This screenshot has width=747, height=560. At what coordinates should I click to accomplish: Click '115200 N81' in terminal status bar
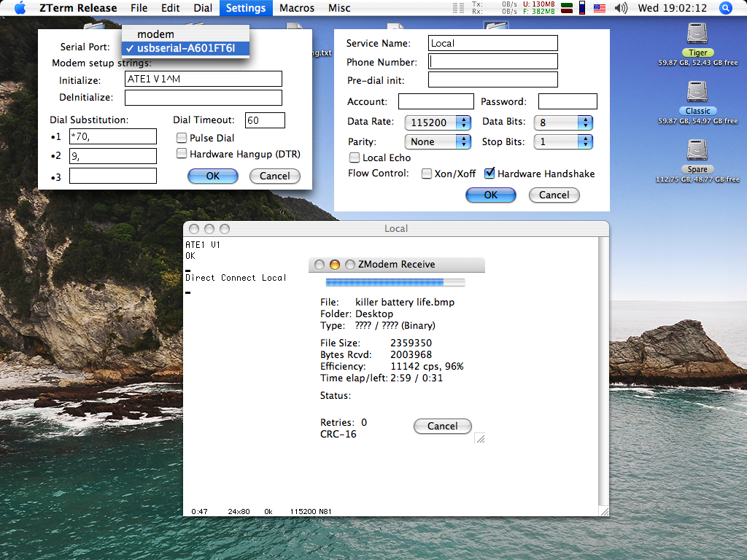point(311,511)
